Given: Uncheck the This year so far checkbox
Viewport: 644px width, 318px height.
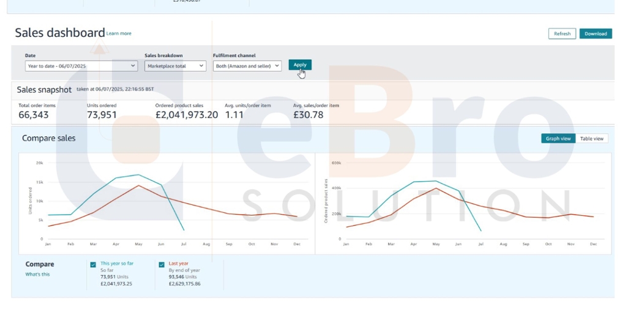Looking at the screenshot, I should (x=93, y=265).
